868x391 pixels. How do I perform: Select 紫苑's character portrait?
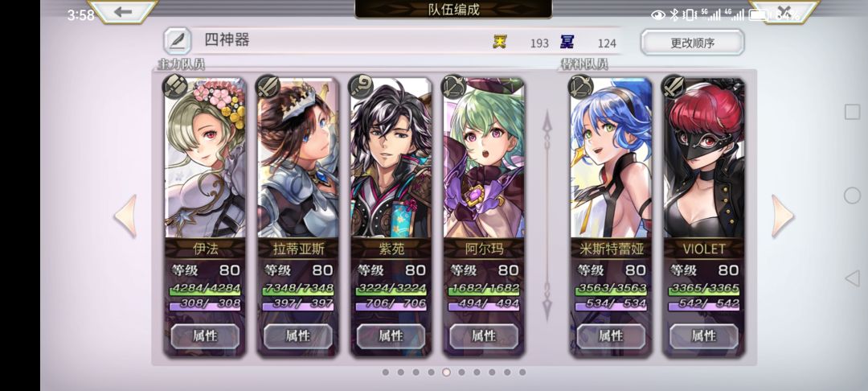point(391,158)
